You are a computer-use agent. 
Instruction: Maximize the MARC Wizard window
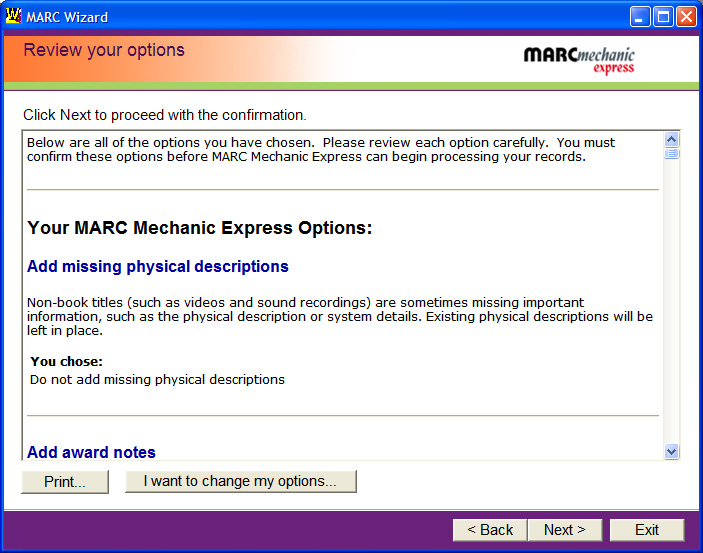[x=663, y=17]
